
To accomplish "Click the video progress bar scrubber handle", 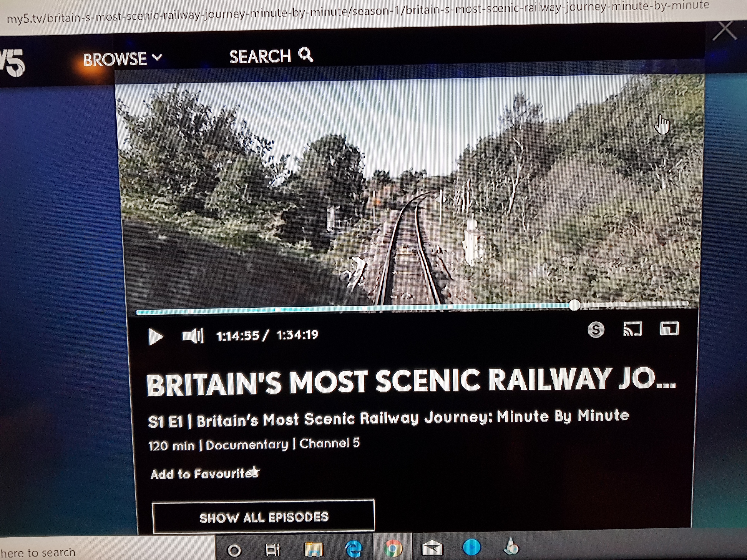I will pyautogui.click(x=574, y=305).
